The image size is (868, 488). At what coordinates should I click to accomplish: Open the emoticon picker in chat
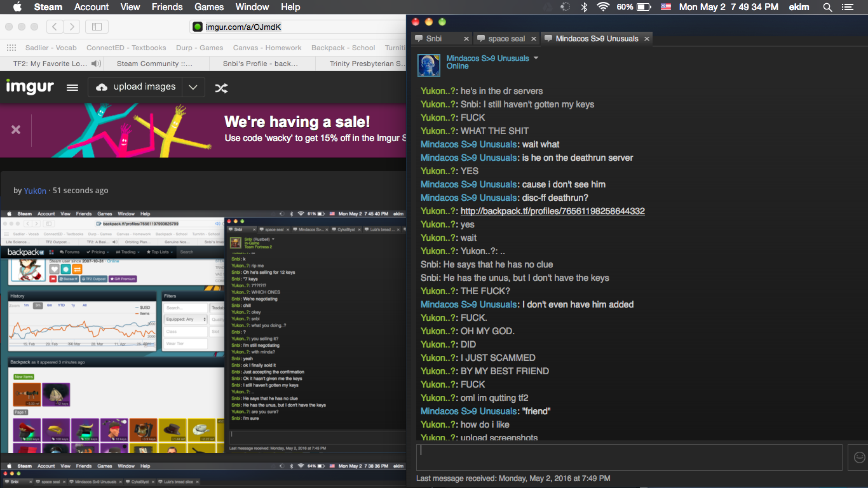[x=859, y=457]
